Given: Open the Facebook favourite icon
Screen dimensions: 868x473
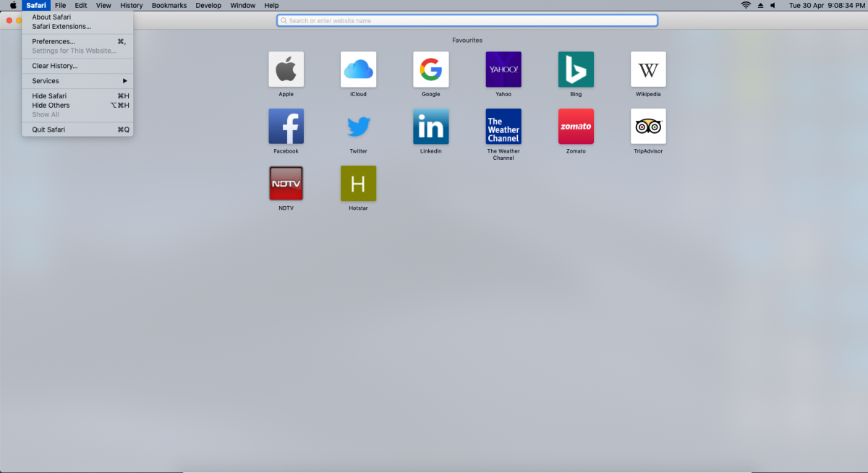Looking at the screenshot, I should click(x=286, y=127).
